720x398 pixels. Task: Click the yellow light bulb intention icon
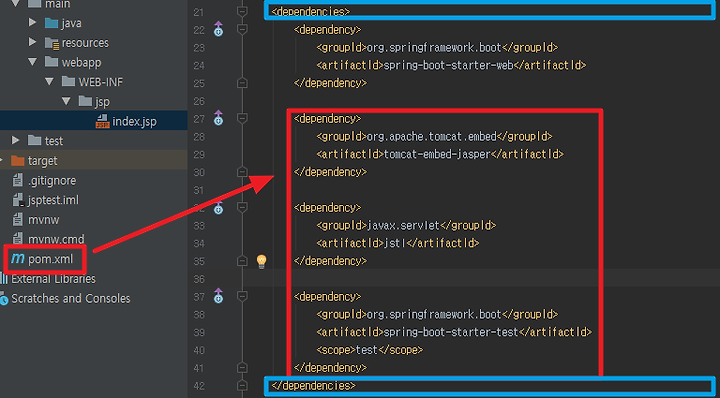tap(261, 261)
